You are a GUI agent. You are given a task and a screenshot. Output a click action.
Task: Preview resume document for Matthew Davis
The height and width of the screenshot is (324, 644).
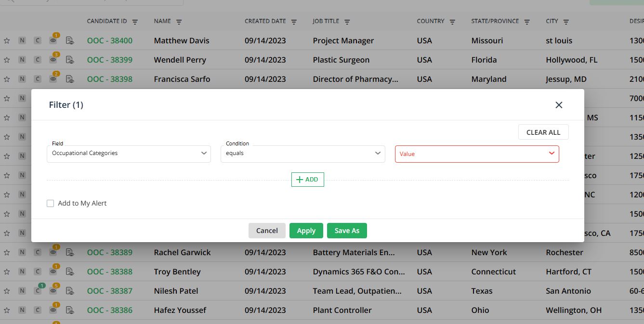(x=70, y=41)
